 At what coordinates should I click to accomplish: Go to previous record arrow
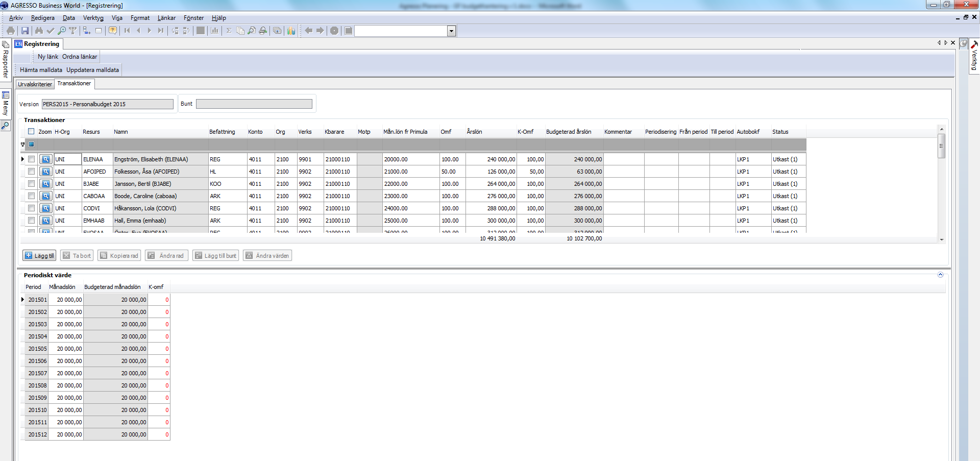tap(138, 31)
